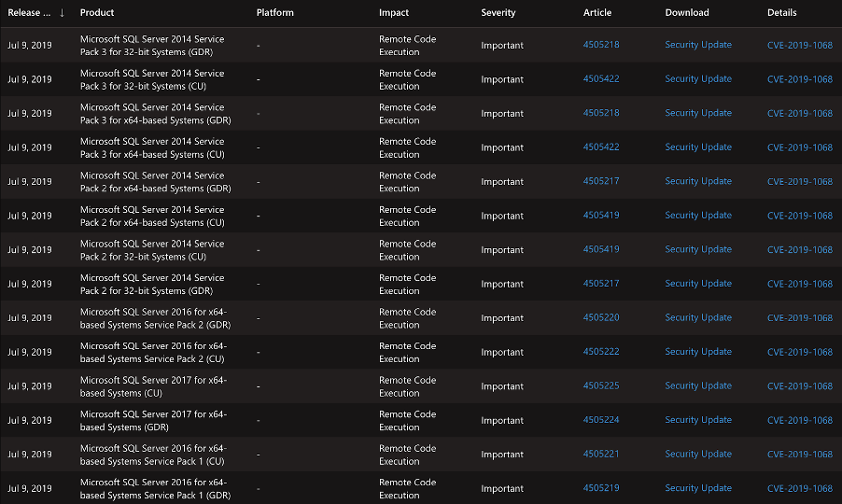This screenshot has width=842, height=504.
Task: Open article 4505218 for SP3 x64 GDR
Action: [x=601, y=113]
